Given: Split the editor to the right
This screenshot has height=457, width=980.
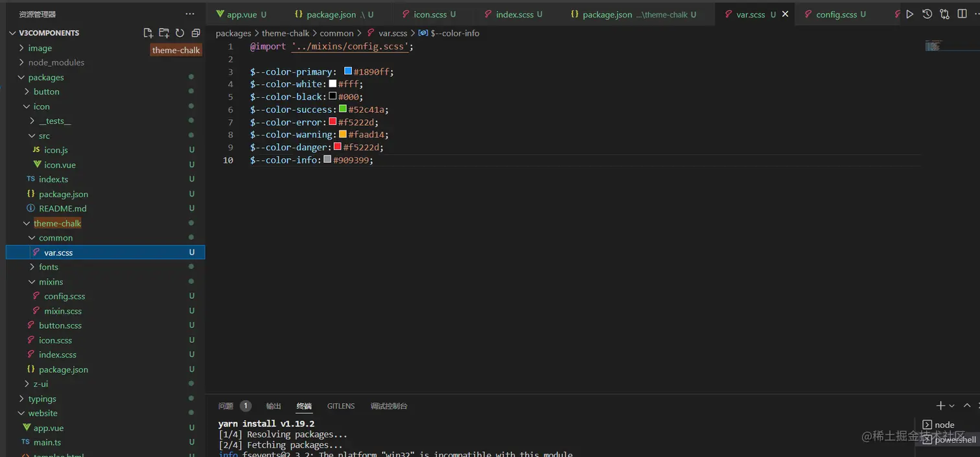Looking at the screenshot, I should (961, 14).
